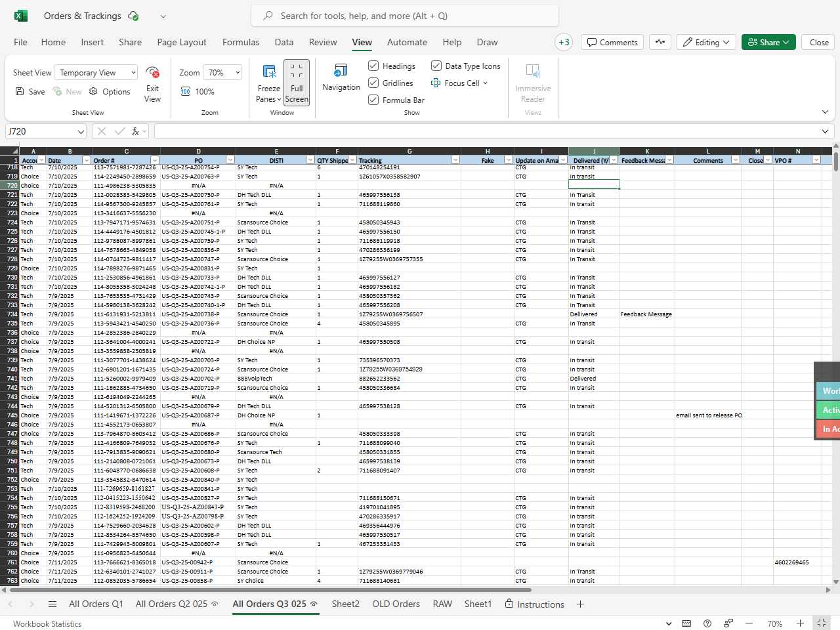840x630 pixels.
Task: Open the Zoom percentage dropdown
Action: 222,73
